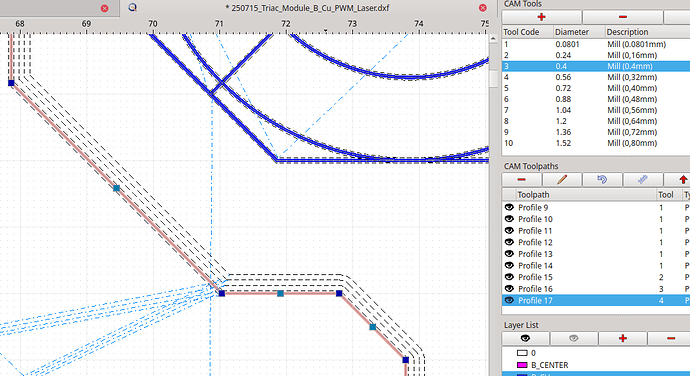Add a new CAM tool with the red plus
This screenshot has width=690, height=376.
point(541,17)
